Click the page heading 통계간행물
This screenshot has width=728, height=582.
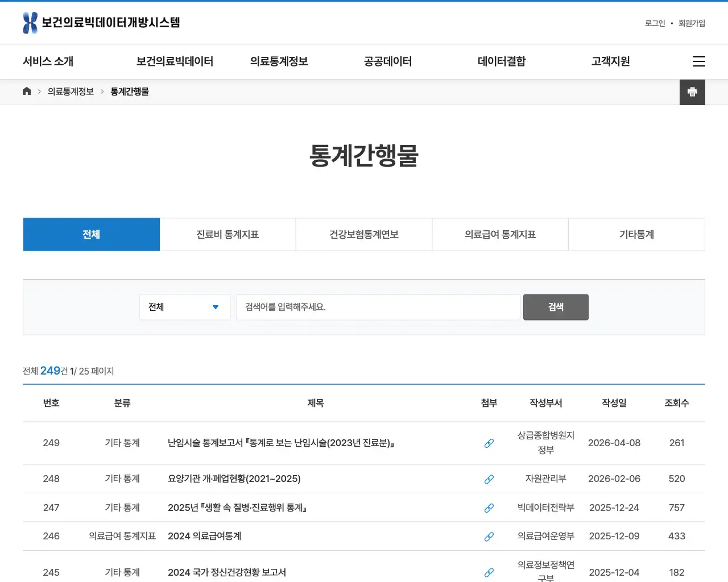click(x=364, y=156)
